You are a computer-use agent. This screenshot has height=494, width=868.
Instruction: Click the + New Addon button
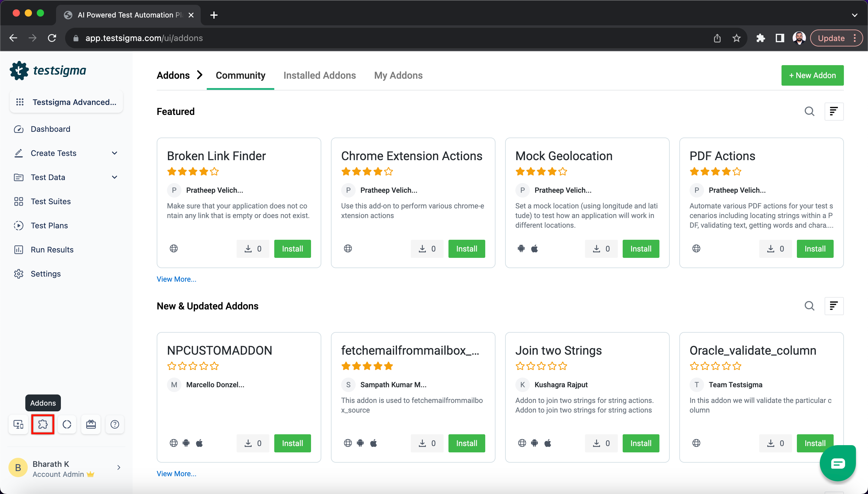tap(813, 75)
